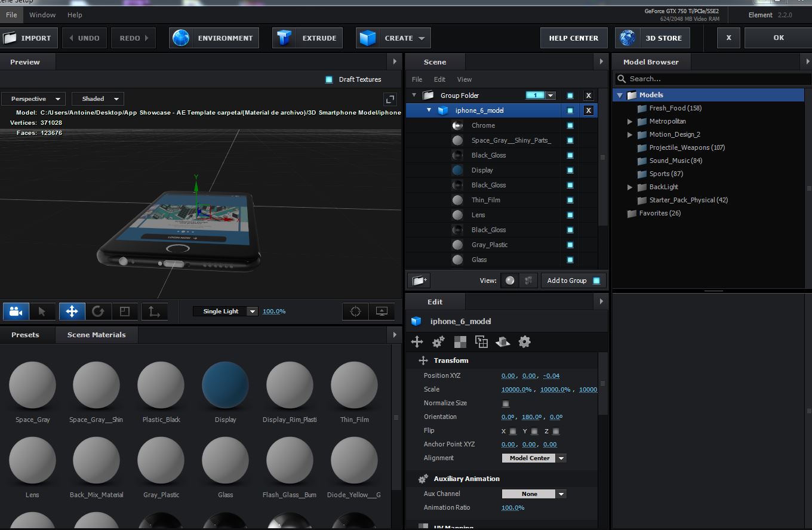This screenshot has width=812, height=530.
Task: Check the Flip Z checkbox
Action: pos(556,431)
